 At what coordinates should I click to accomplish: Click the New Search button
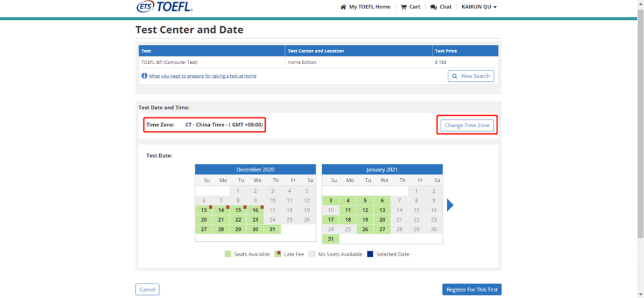click(470, 76)
